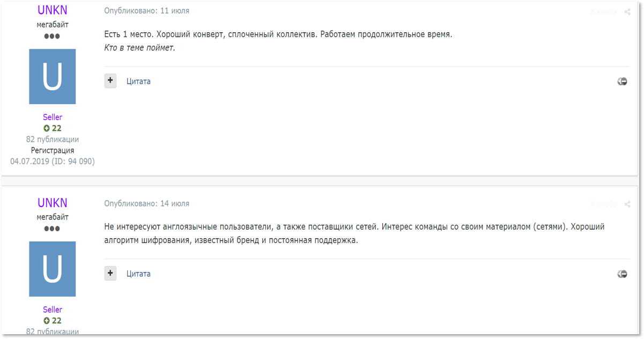This screenshot has height=339, width=644.
Task: Open the UNKN username link in the lower post
Action: tap(53, 203)
